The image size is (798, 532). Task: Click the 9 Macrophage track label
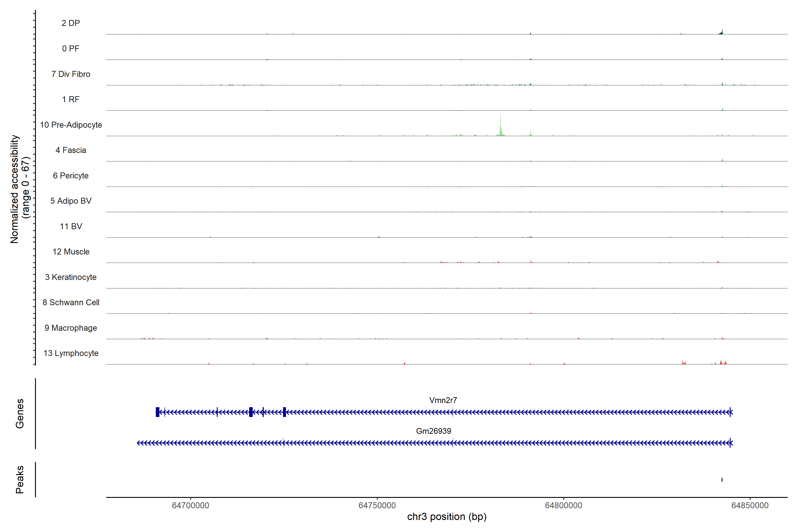coord(70,328)
